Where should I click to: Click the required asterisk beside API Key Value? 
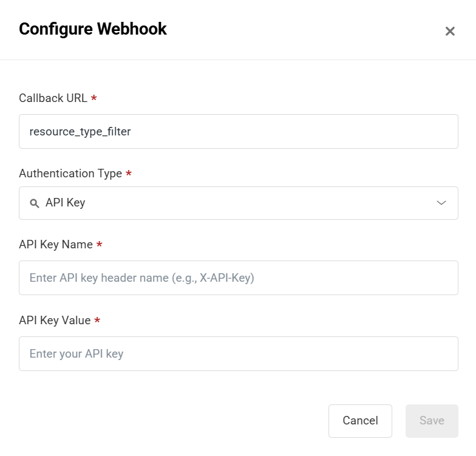97,321
